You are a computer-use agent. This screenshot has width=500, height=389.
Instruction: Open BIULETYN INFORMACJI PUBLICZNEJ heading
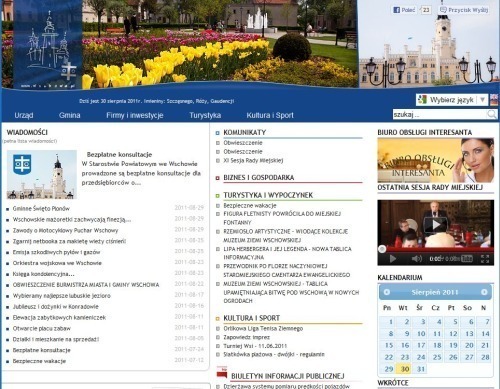(288, 376)
